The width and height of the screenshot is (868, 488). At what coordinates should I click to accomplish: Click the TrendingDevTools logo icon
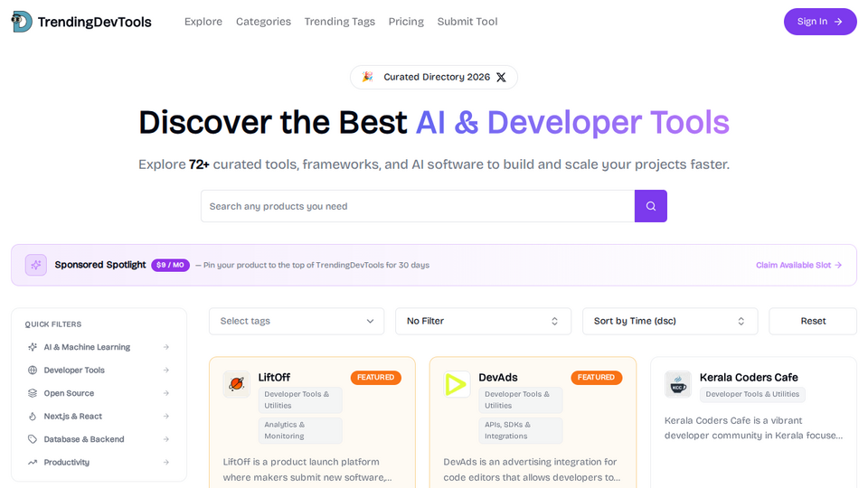[22, 22]
